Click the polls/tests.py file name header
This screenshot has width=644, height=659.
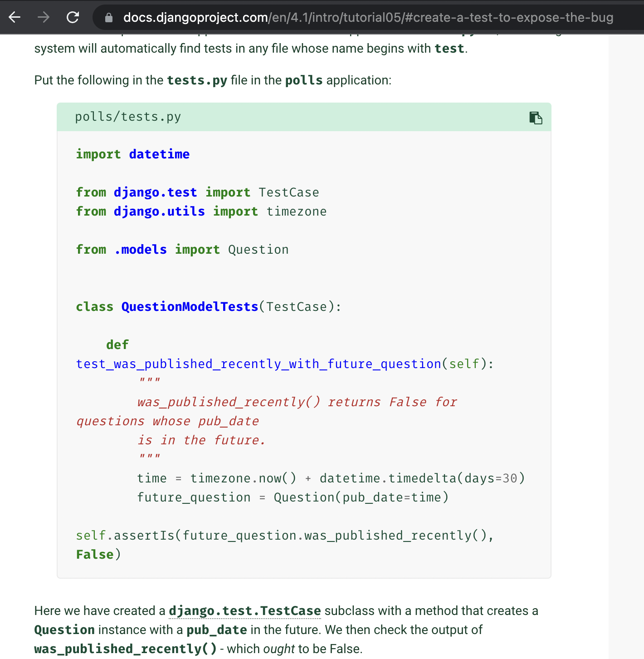128,117
